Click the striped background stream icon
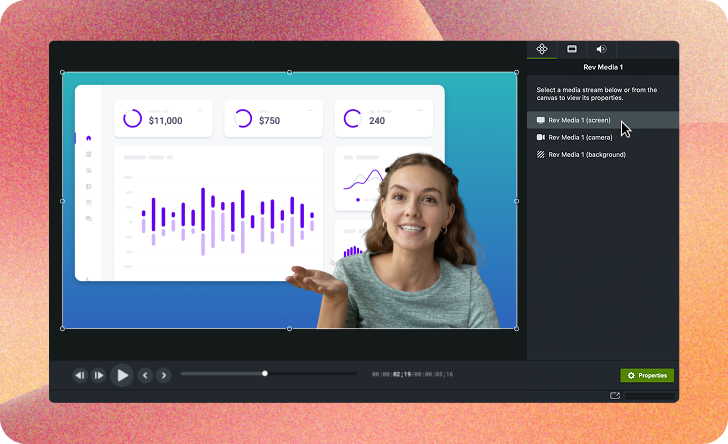 (x=541, y=154)
